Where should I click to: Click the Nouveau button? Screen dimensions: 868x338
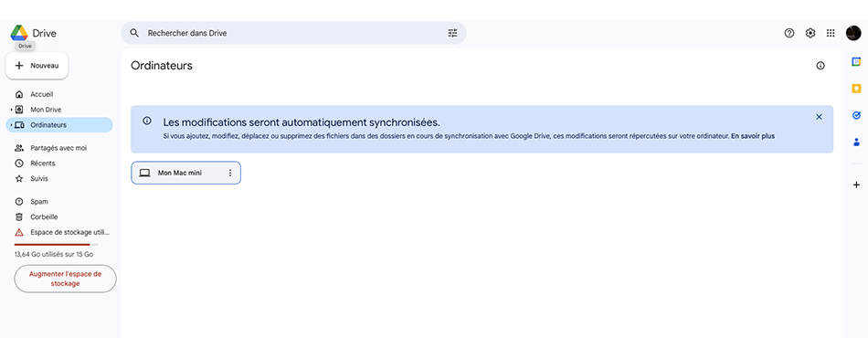pos(37,66)
